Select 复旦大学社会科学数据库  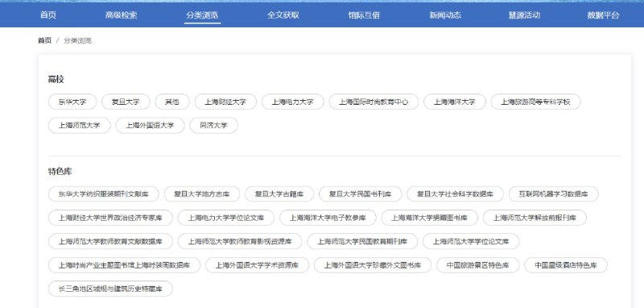[x=455, y=194]
